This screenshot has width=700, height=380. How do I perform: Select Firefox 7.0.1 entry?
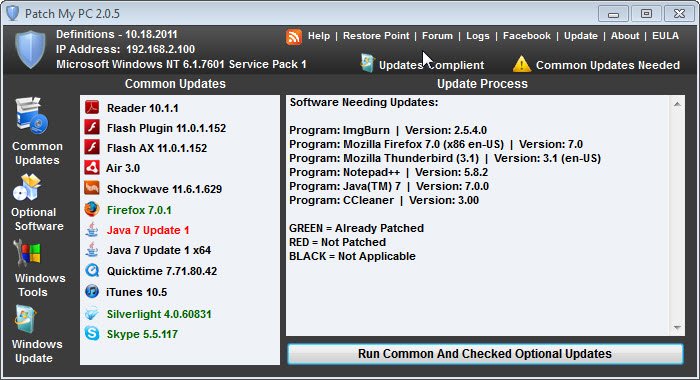coord(139,210)
